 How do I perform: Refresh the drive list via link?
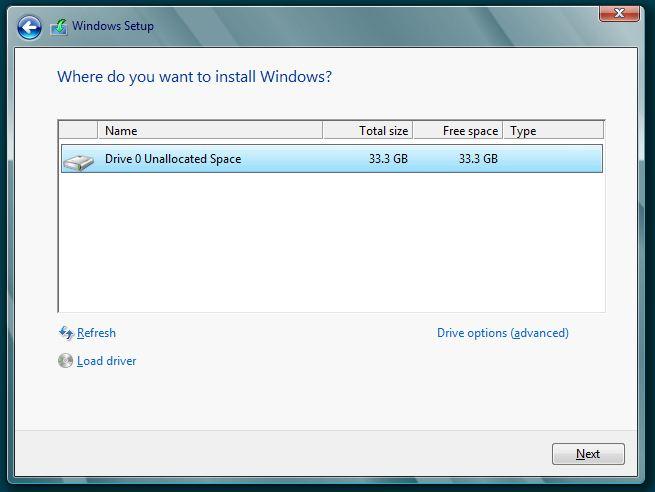(x=96, y=333)
